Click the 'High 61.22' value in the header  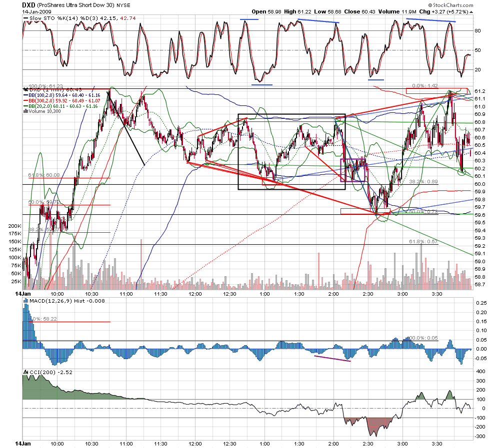tap(297, 11)
